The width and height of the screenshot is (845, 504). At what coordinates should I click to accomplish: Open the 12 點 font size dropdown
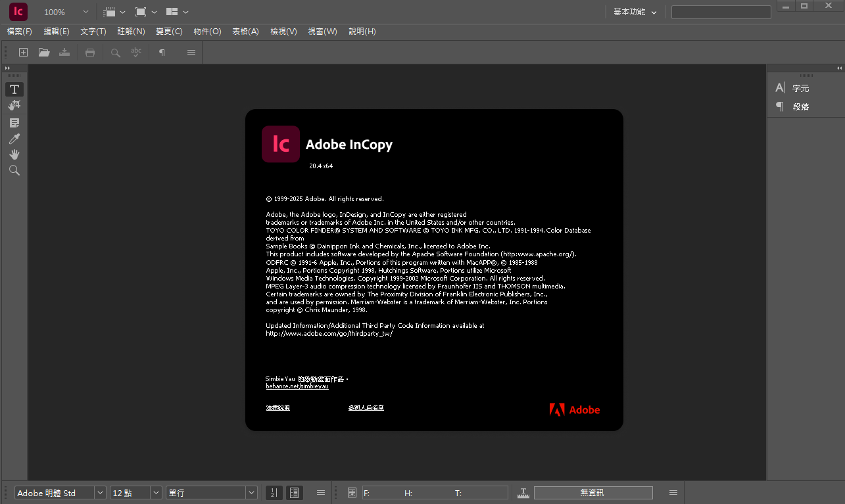(x=156, y=493)
